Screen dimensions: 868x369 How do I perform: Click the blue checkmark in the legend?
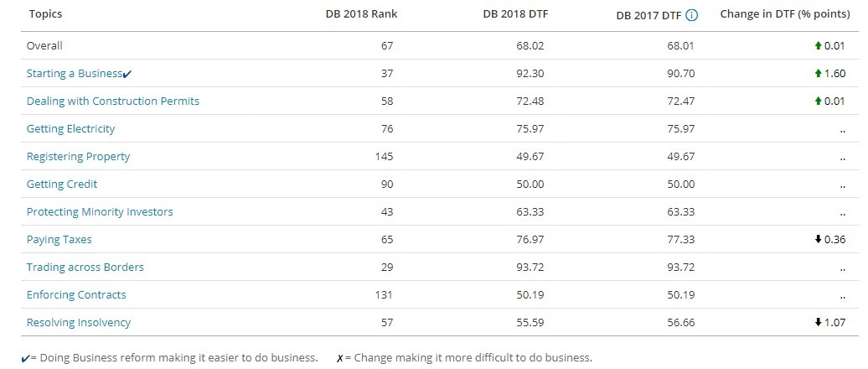coord(25,358)
